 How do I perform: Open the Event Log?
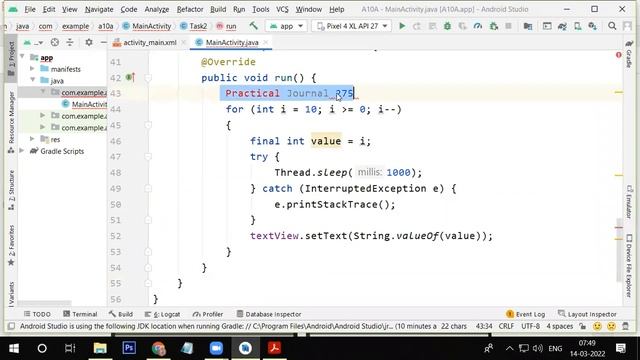[525, 314]
